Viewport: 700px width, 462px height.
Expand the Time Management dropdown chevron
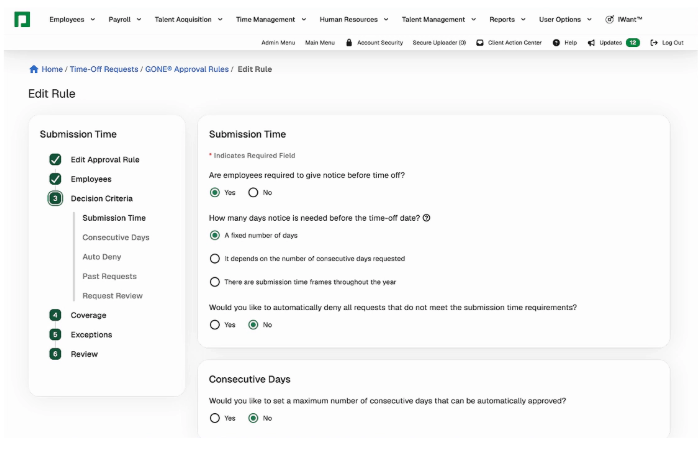click(x=304, y=19)
